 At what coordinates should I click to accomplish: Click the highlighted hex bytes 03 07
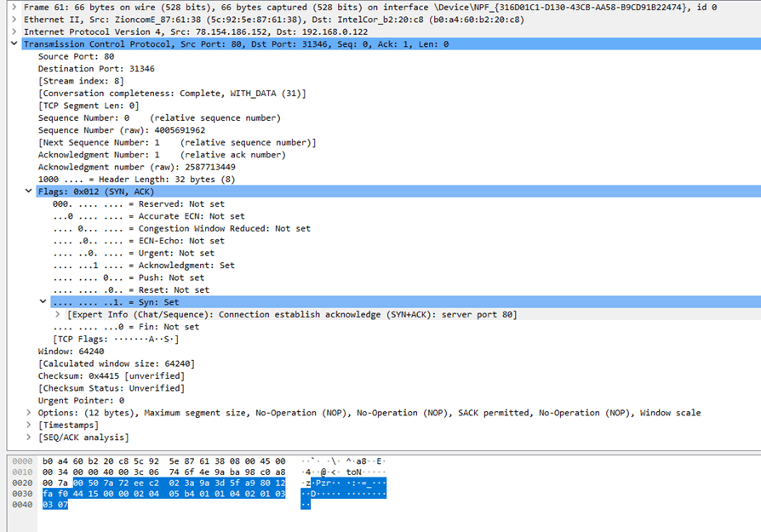tap(55, 505)
